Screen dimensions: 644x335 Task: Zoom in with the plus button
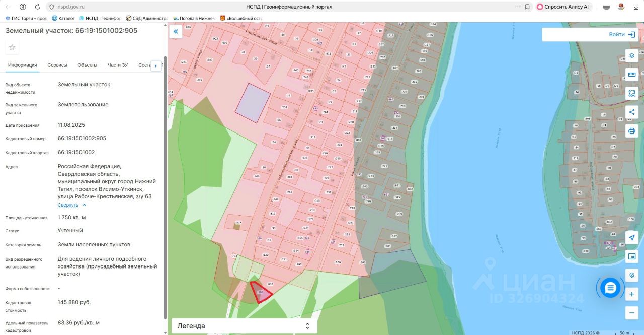pyautogui.click(x=632, y=294)
